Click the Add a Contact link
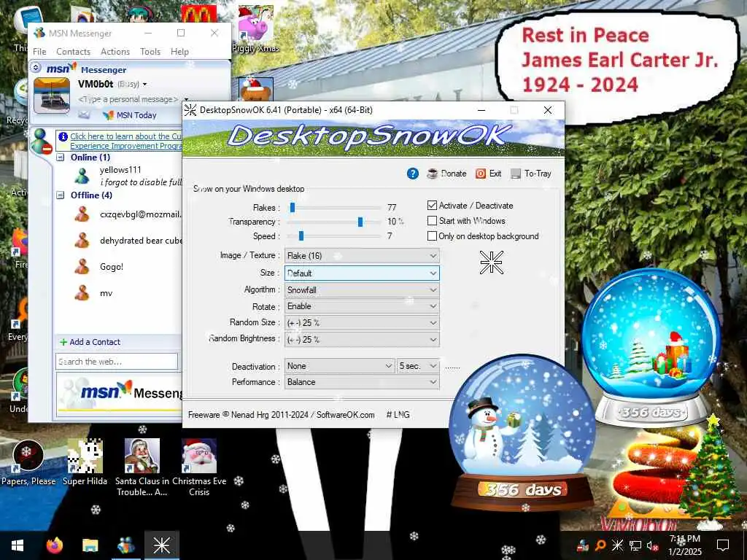Screen dimensions: 747x560 click(95, 342)
